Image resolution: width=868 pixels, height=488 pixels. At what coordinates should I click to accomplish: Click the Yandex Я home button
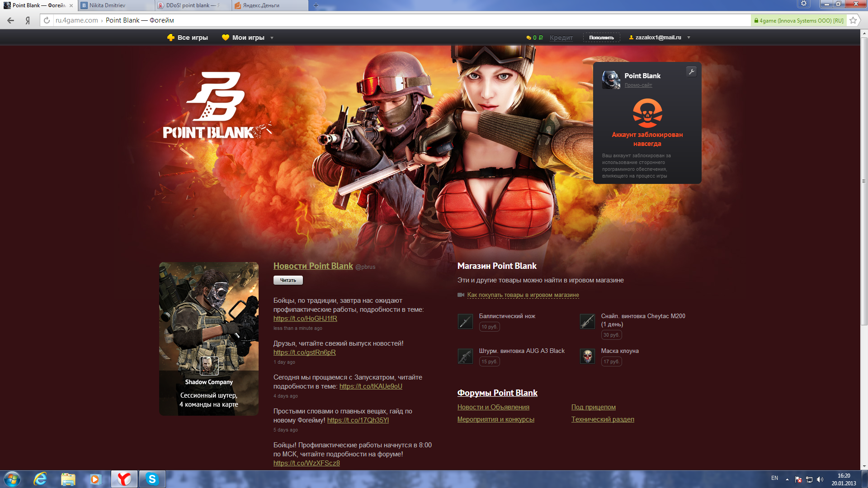28,20
